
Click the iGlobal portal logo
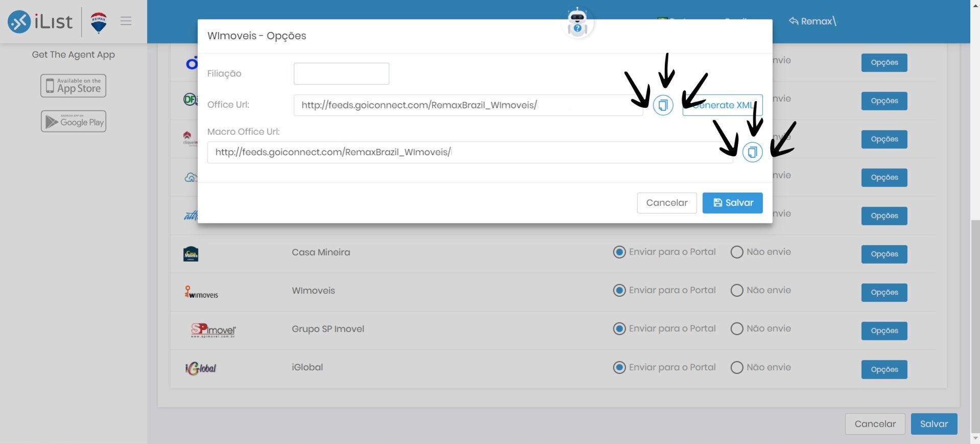pos(201,368)
